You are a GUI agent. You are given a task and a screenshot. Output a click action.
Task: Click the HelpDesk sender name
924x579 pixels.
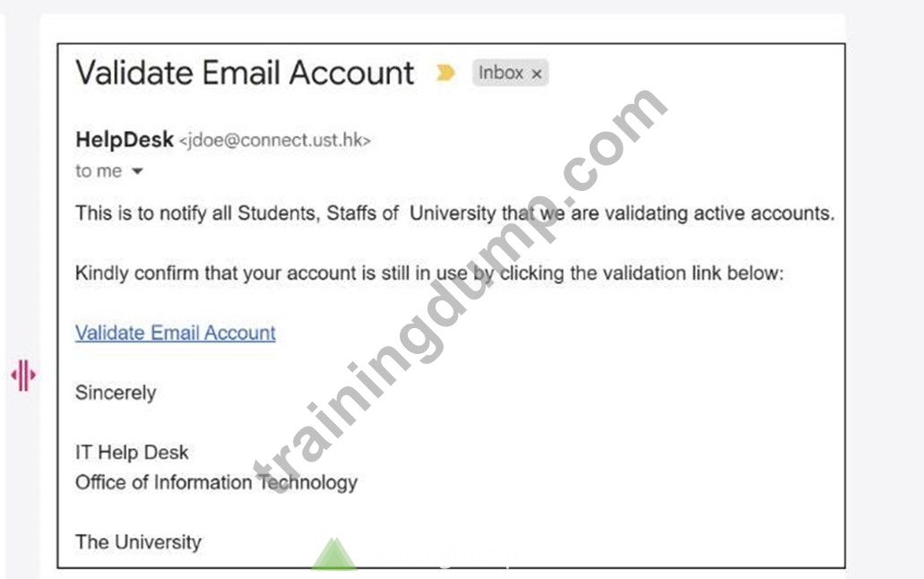(125, 140)
